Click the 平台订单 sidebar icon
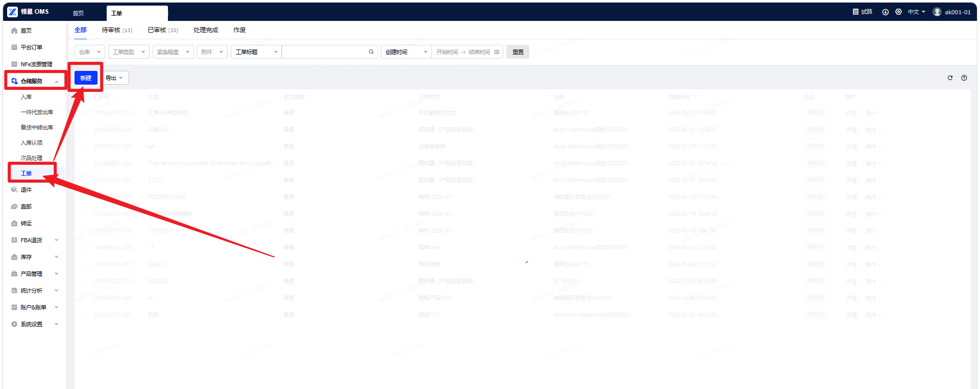980x389 pixels. pos(14,47)
